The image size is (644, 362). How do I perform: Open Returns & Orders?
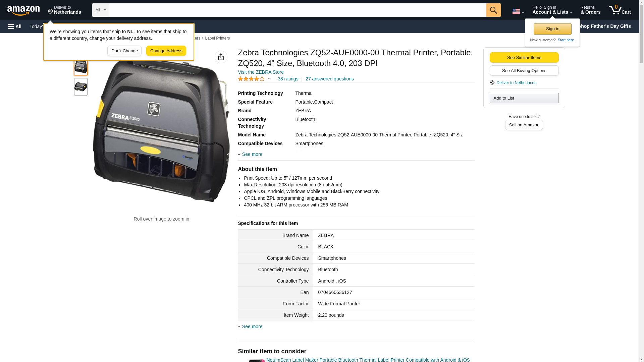tap(590, 10)
